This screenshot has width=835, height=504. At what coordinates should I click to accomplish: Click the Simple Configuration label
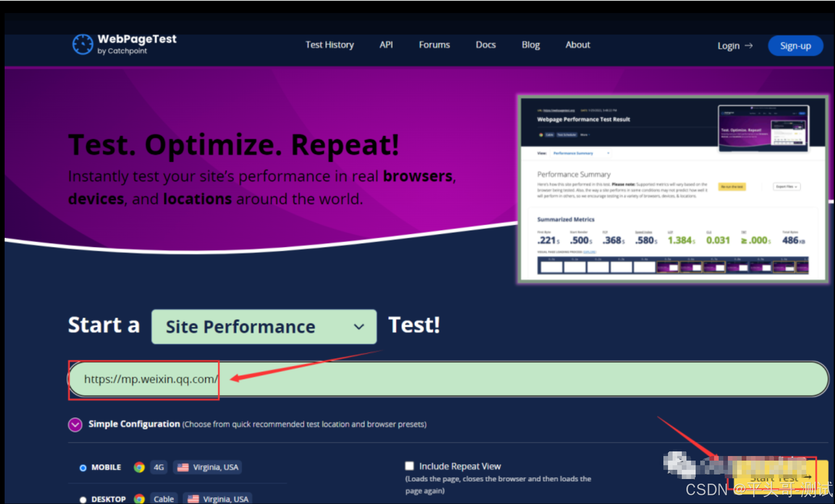[x=134, y=424]
